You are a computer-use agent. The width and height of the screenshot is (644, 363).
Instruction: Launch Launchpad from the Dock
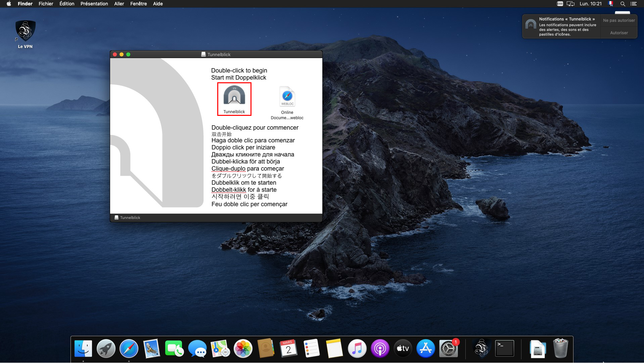coord(106,348)
